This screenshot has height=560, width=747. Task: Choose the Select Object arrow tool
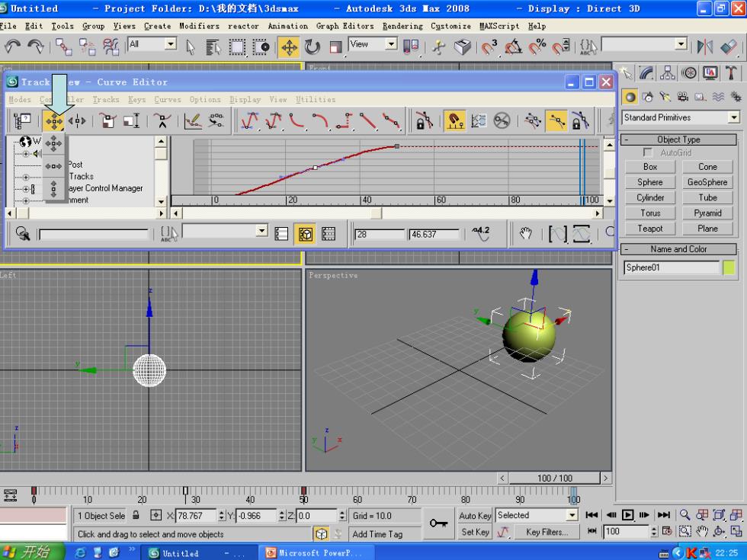click(191, 46)
